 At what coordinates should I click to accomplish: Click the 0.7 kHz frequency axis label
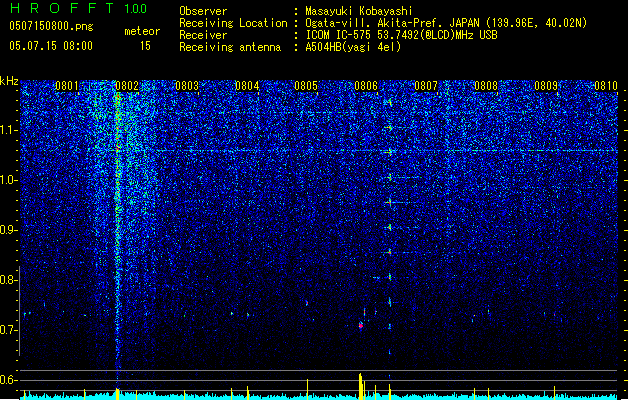pos(9,330)
